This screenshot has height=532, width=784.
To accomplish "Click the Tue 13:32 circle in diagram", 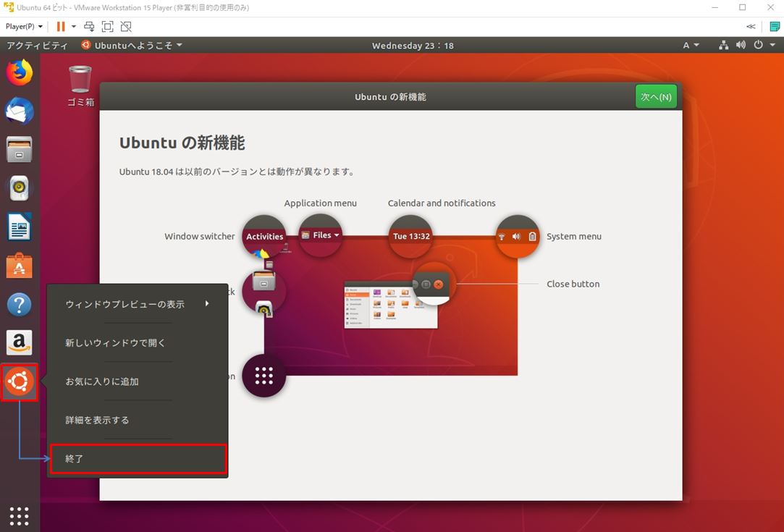I will pos(411,236).
